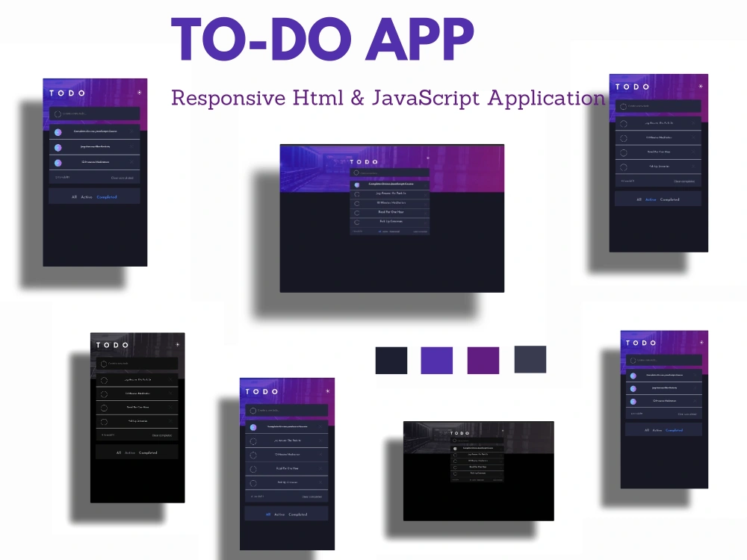The height and width of the screenshot is (560, 747).
Task: Click sun icon in grayscale desktop mockup
Action: click(502, 431)
